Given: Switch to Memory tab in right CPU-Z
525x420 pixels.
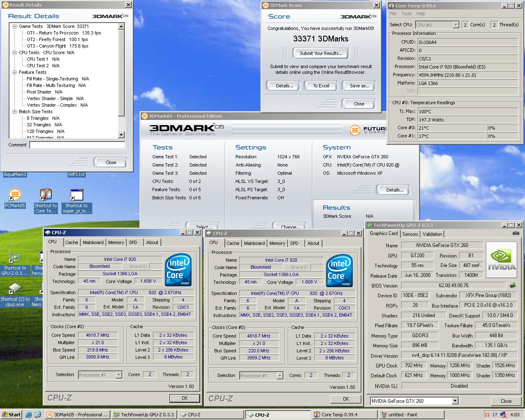Looking at the screenshot, I should click(x=277, y=243).
